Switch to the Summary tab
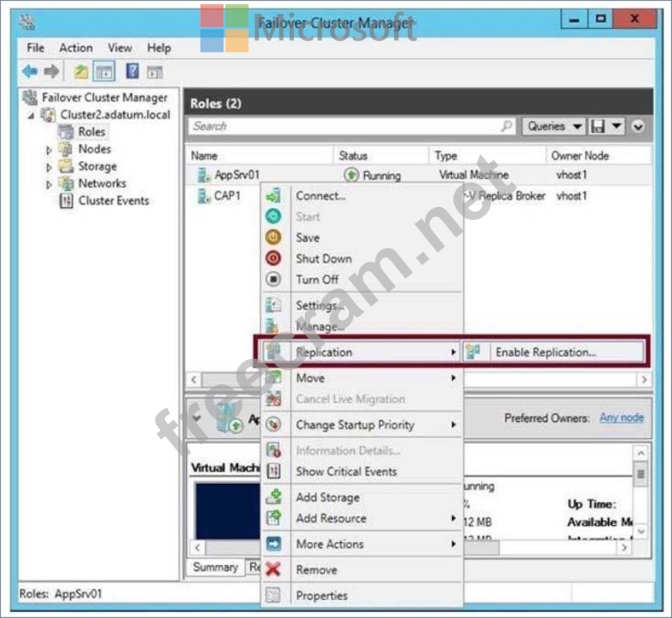The image size is (672, 618). (215, 567)
